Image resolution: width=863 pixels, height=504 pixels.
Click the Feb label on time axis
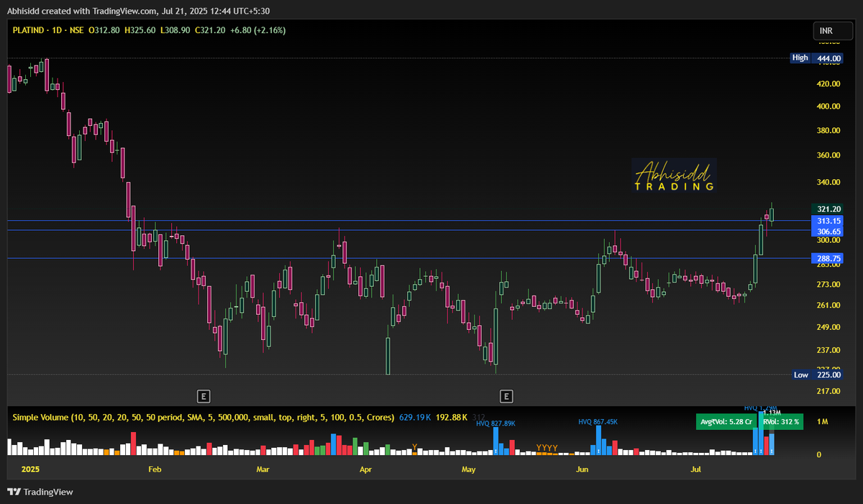point(154,469)
